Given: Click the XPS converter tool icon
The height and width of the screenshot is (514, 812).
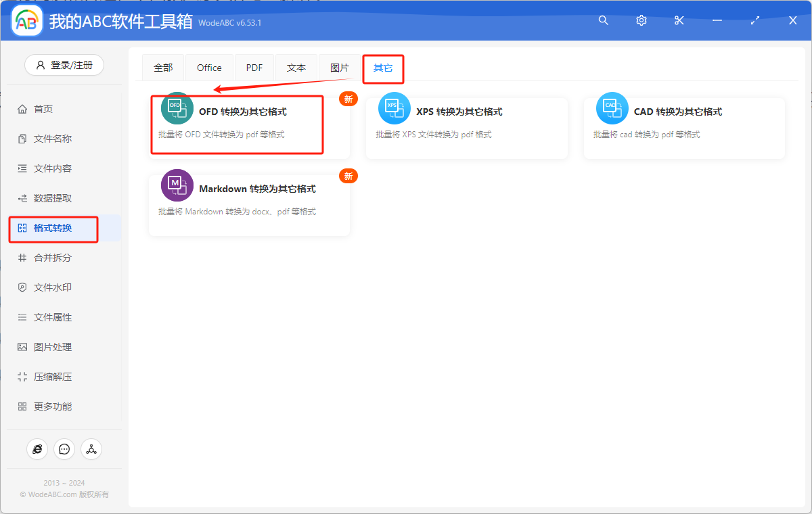Looking at the screenshot, I should (x=394, y=108).
